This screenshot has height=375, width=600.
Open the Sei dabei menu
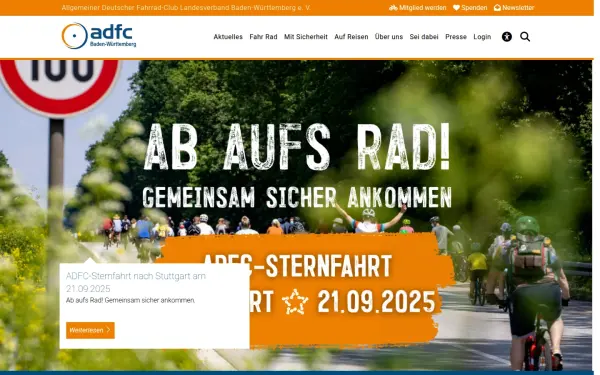(424, 37)
